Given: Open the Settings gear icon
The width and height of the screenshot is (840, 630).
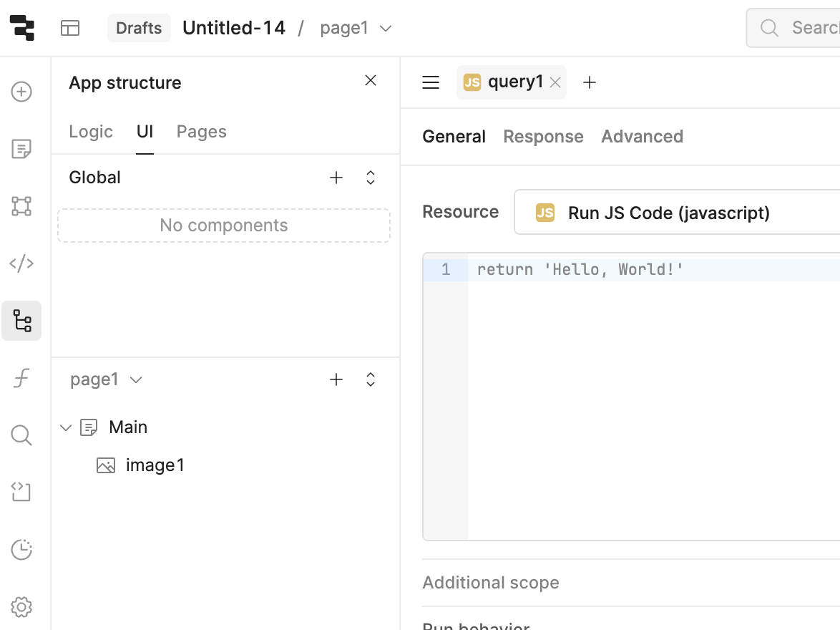Looking at the screenshot, I should click(x=21, y=607).
